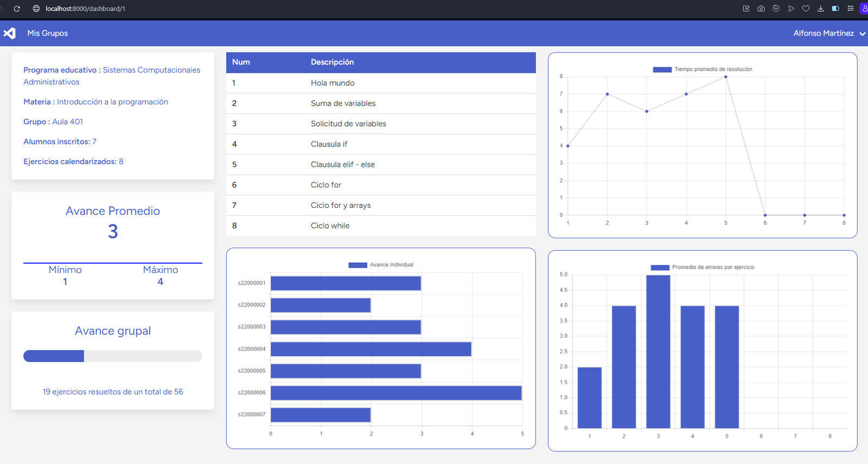Click '19 ejercicios resueltos de un total de 56'

pos(113,392)
